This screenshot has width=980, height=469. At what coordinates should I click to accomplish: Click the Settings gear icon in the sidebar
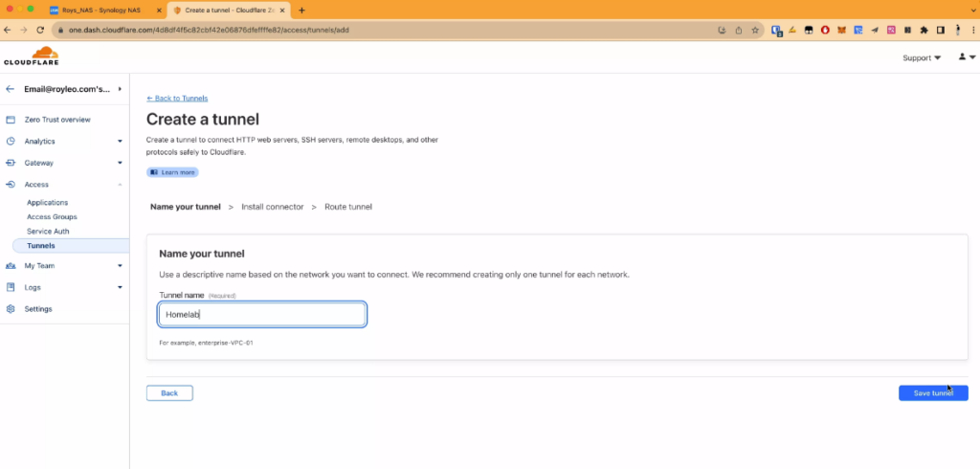(x=10, y=309)
